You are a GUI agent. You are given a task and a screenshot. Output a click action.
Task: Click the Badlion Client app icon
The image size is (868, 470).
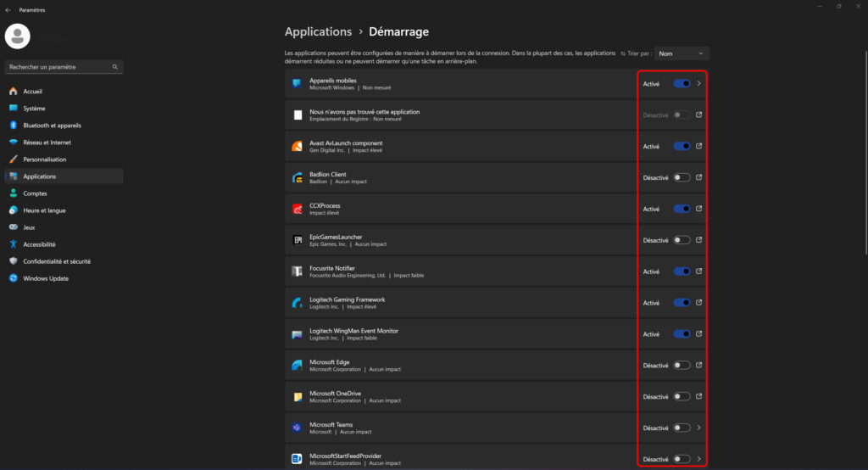(x=298, y=177)
